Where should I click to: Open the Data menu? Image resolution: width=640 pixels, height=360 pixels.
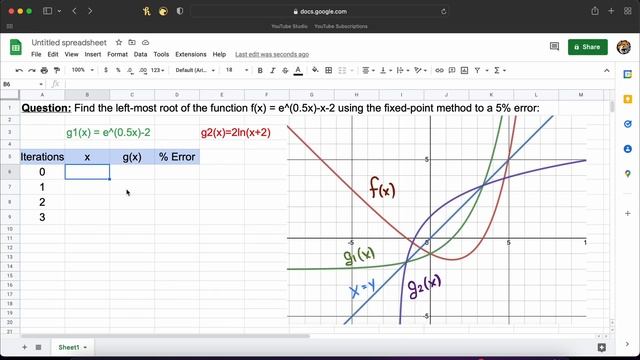click(x=140, y=54)
